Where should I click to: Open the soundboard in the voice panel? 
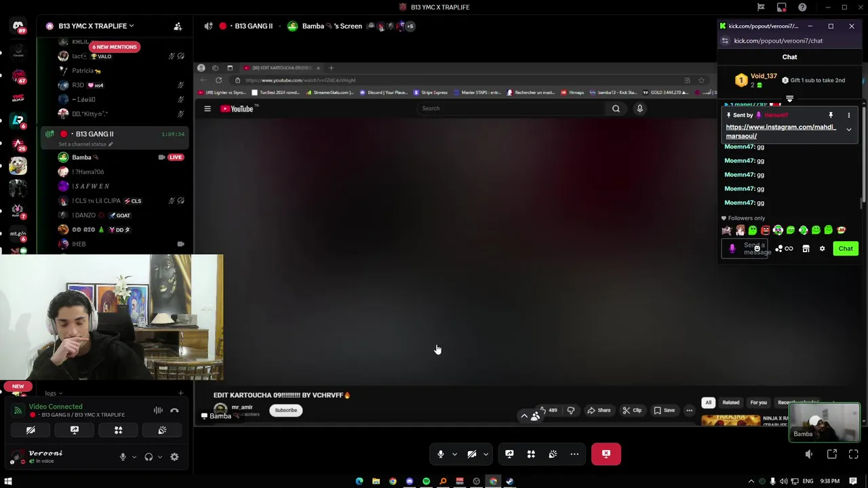(x=162, y=430)
